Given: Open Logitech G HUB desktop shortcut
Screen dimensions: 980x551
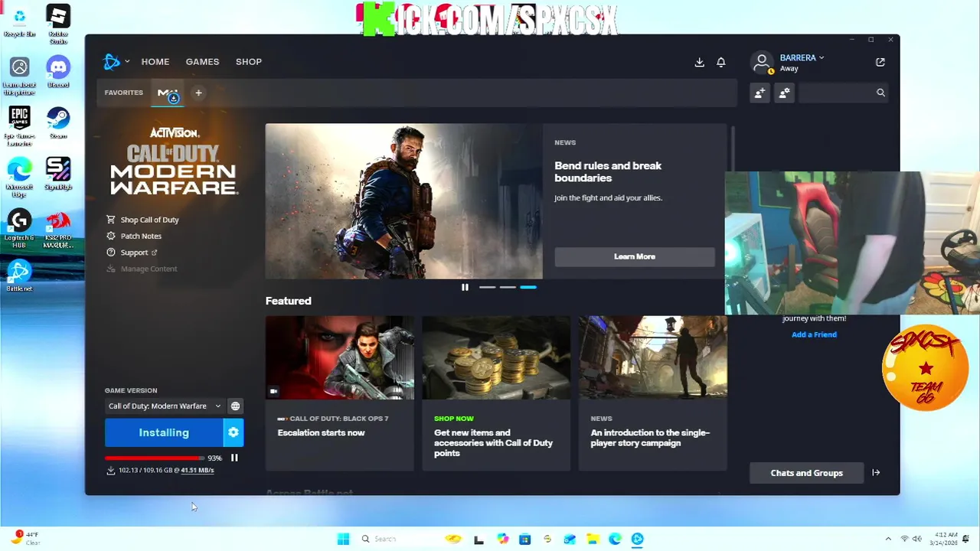Looking at the screenshot, I should pos(19,228).
